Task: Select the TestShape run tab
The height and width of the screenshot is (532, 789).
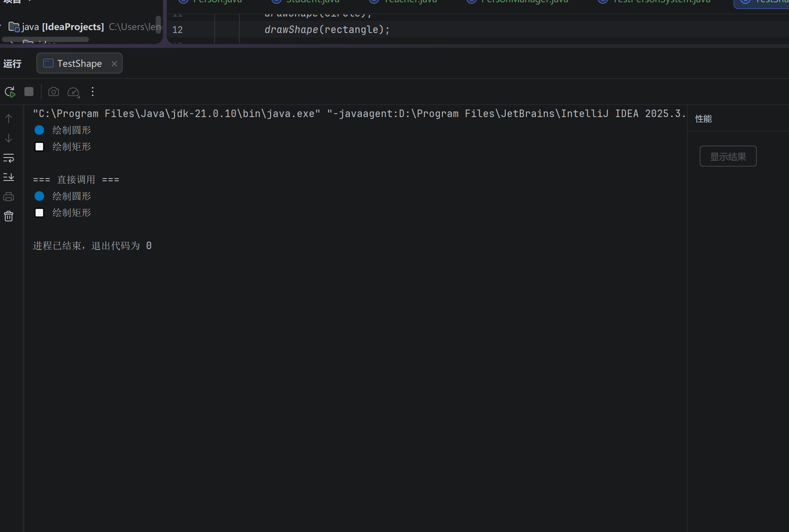Action: pos(79,64)
